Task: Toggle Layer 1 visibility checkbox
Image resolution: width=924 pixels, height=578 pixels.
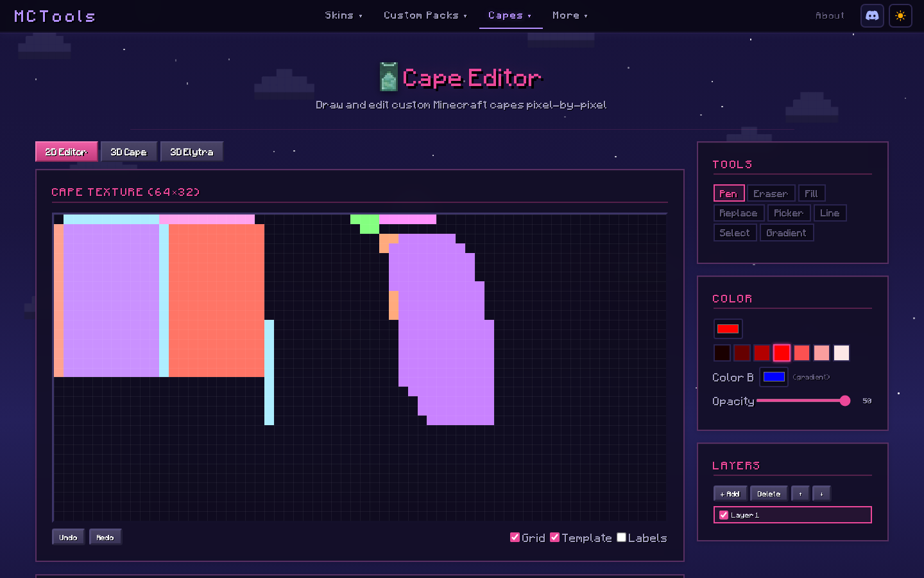Action: point(724,515)
